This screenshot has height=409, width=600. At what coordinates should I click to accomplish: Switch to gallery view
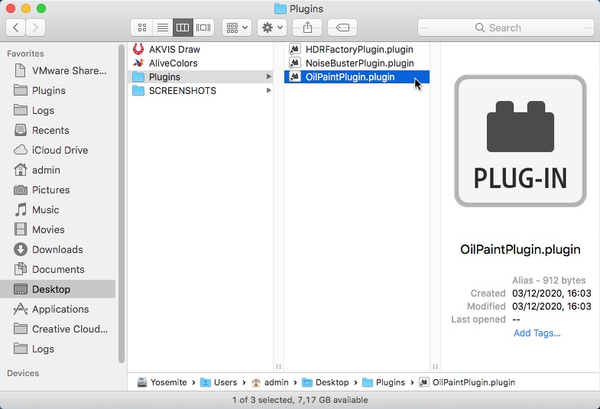coord(203,28)
